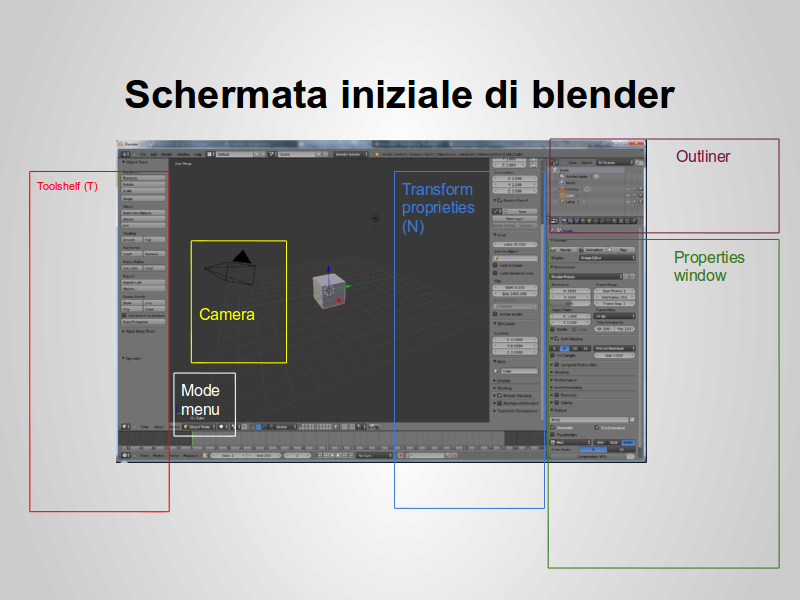Click the RenderLayers icon in the Outliner
This screenshot has height=600, width=800.
(x=562, y=176)
